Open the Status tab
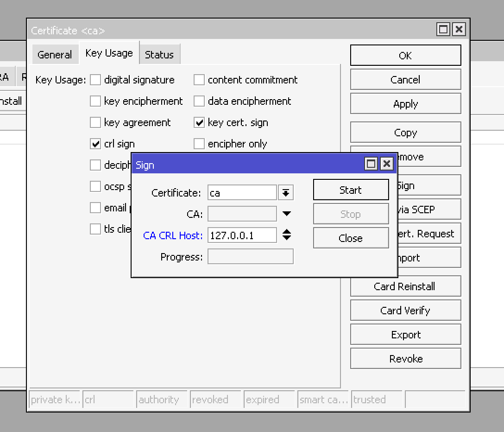The height and width of the screenshot is (432, 504). (159, 55)
